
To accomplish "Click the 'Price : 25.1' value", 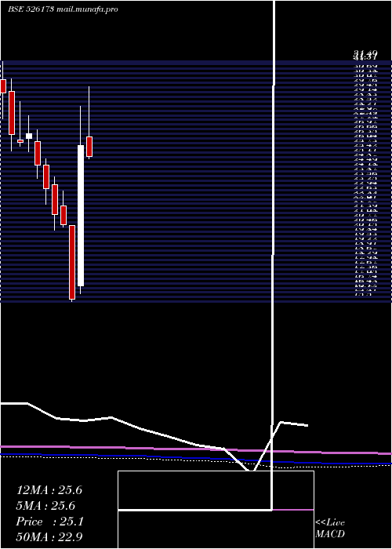I will pos(49,522).
